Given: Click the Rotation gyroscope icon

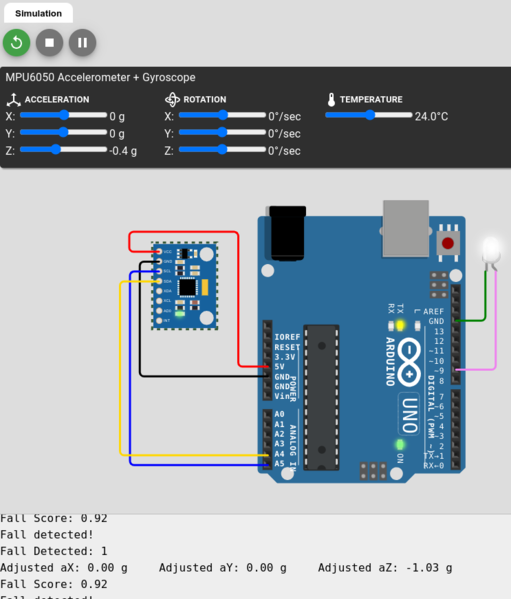Looking at the screenshot, I should click(172, 100).
